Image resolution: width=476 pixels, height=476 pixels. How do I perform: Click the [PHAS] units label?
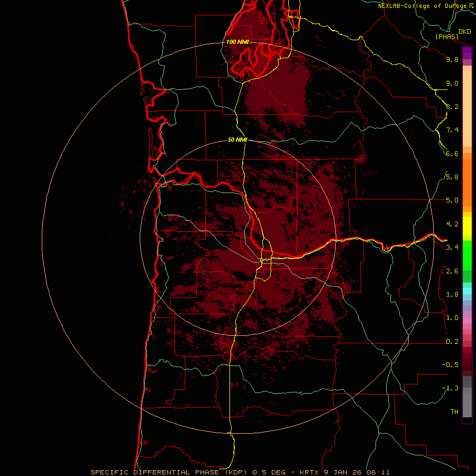(x=447, y=37)
